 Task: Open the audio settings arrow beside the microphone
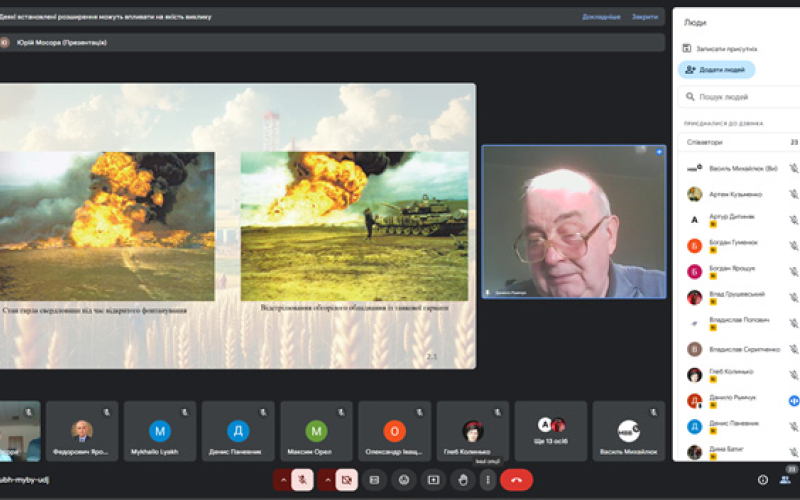pyautogui.click(x=283, y=480)
